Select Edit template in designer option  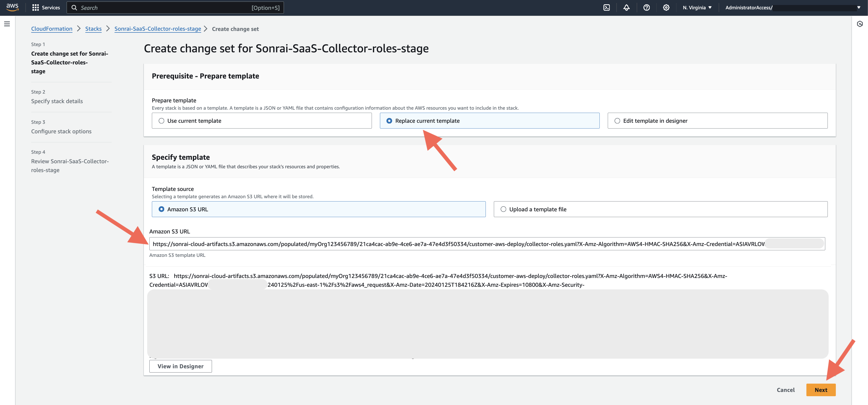(x=717, y=121)
